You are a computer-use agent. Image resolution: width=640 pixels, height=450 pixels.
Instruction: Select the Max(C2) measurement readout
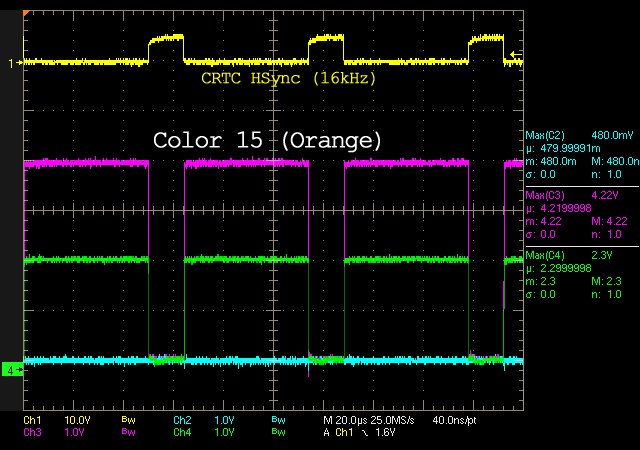581,136
